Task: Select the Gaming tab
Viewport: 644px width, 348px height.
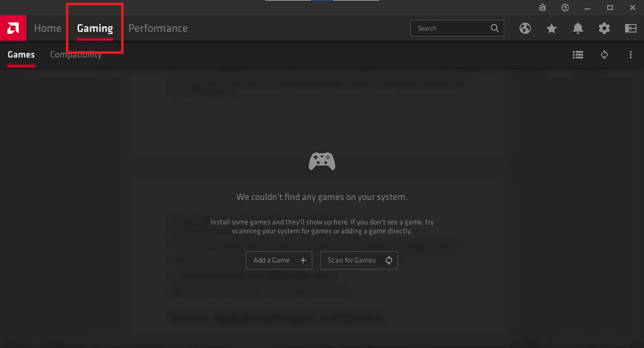Action: [95, 28]
